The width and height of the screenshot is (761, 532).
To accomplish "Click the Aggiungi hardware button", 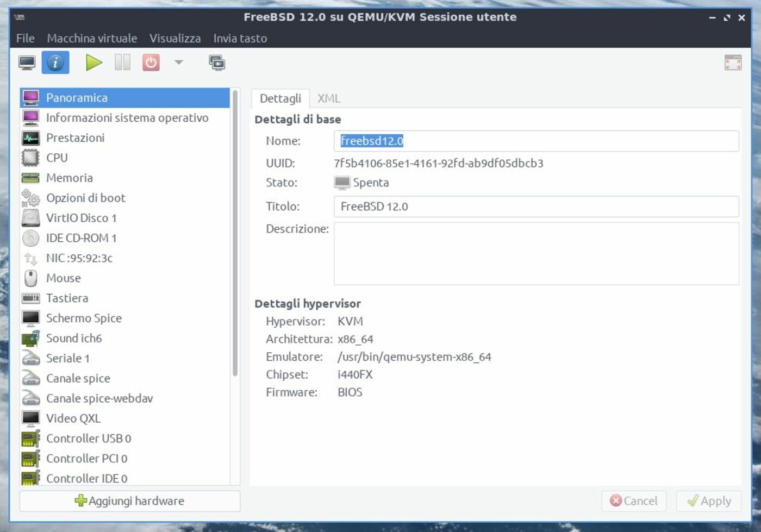I will (129, 500).
